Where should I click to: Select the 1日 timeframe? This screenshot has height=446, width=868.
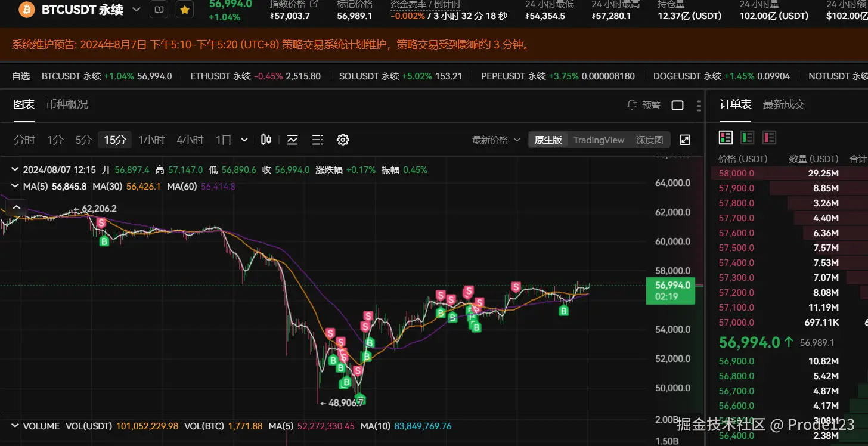pos(224,140)
